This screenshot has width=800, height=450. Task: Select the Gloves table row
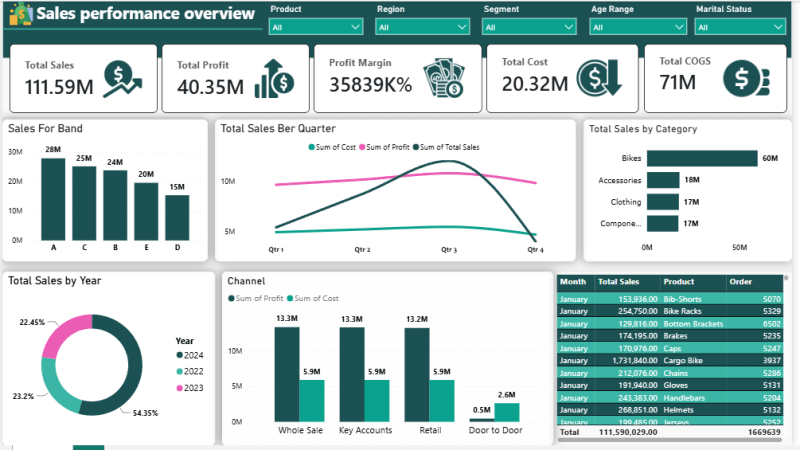coord(670,386)
